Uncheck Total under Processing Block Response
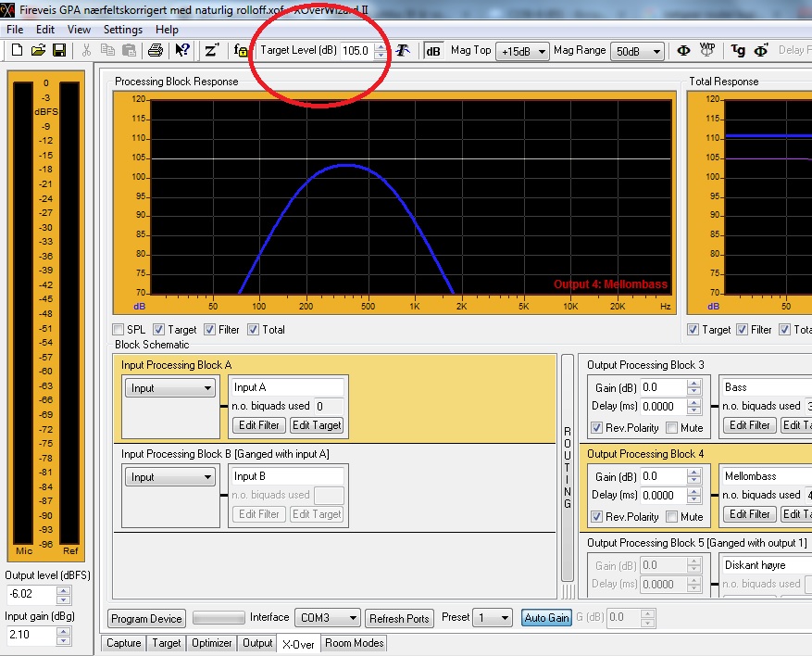 (x=254, y=330)
